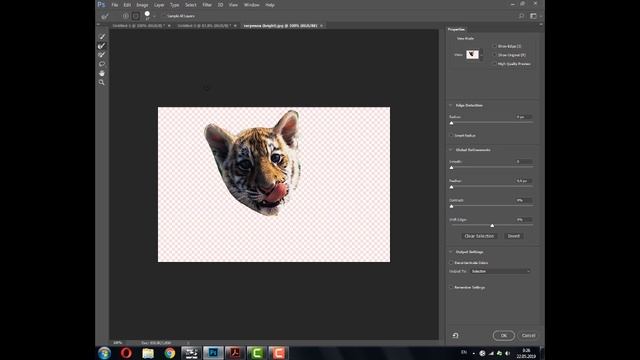Viewport: 640px width, 360px height.
Task: Open the Windows Start button
Action: 104,353
